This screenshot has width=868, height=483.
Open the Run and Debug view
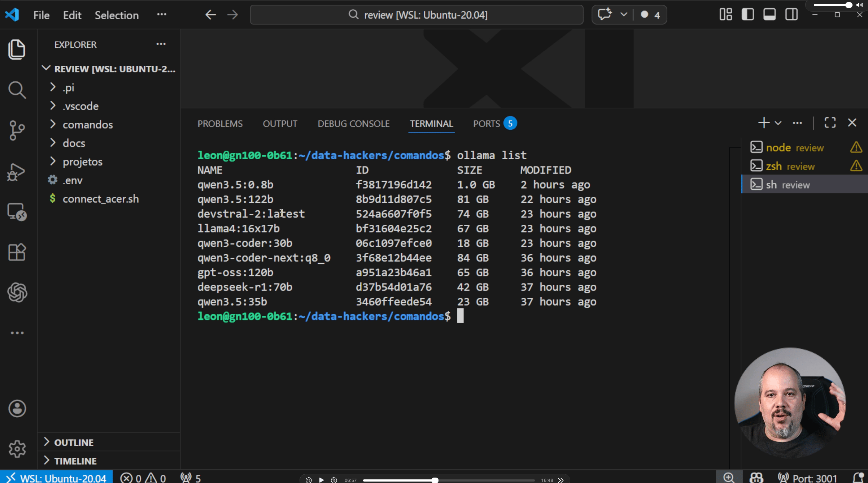(x=16, y=172)
